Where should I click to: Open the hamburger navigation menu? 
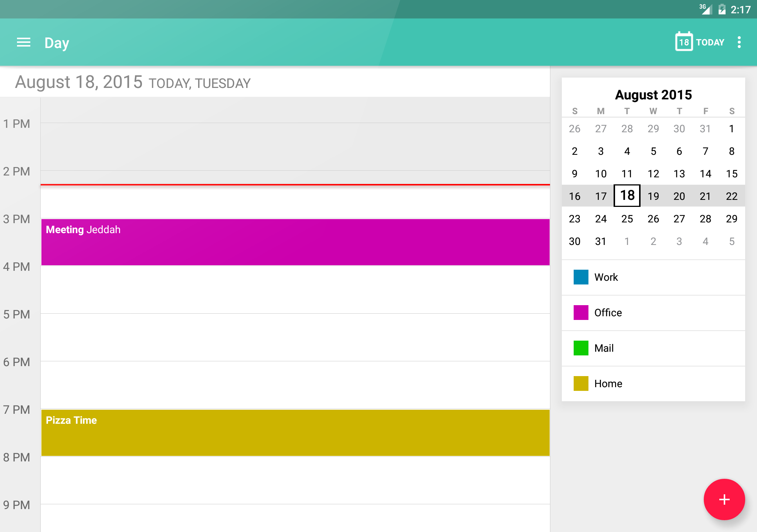click(24, 42)
